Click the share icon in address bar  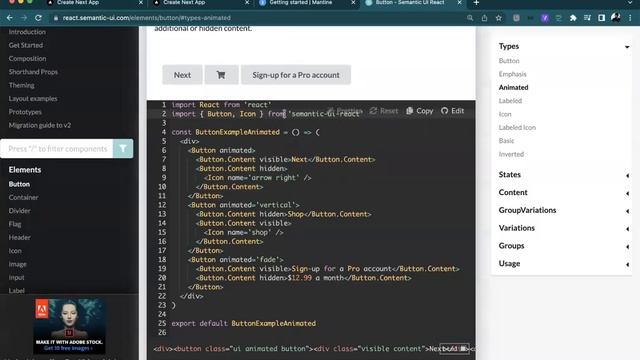pos(484,18)
